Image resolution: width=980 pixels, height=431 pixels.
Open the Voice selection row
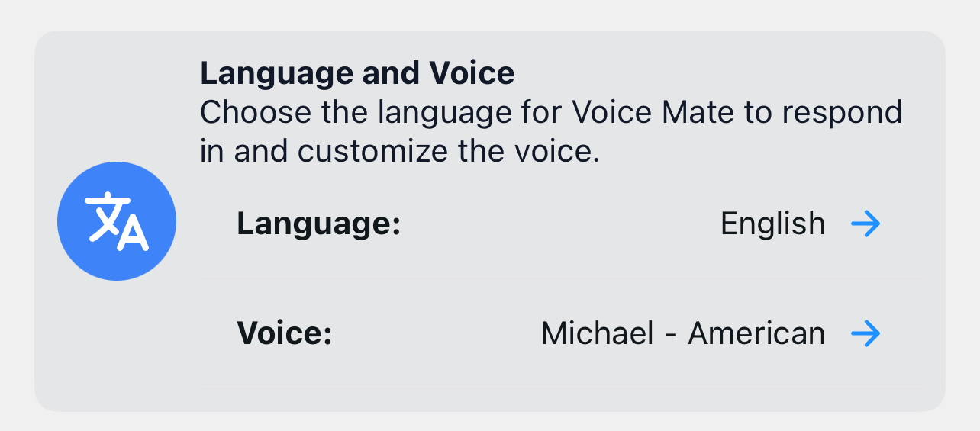point(557,333)
